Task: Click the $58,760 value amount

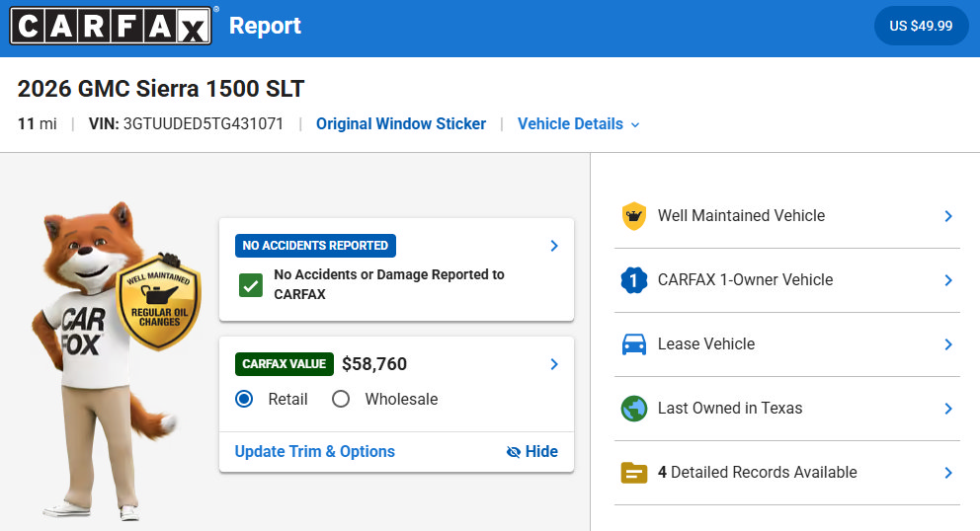Action: click(374, 364)
